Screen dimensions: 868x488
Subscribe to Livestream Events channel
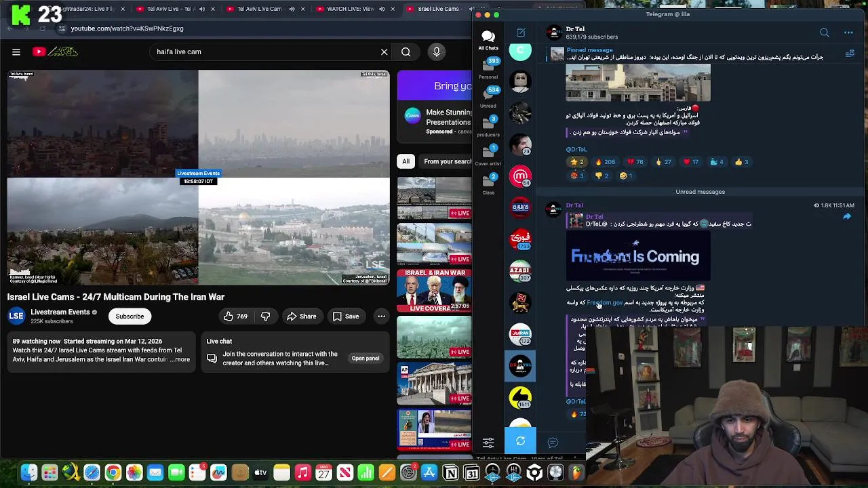point(130,317)
